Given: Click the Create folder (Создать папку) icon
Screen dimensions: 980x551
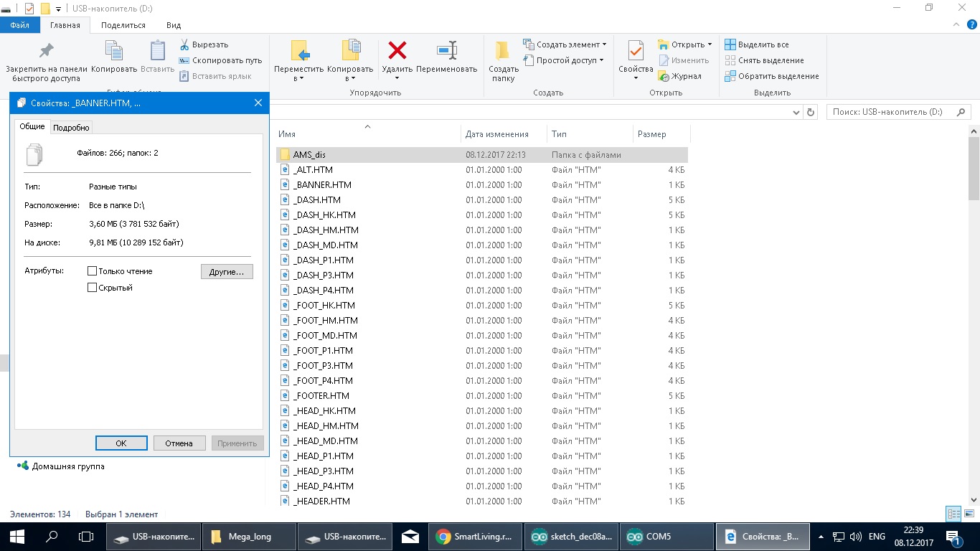Looking at the screenshot, I should pyautogui.click(x=503, y=51).
